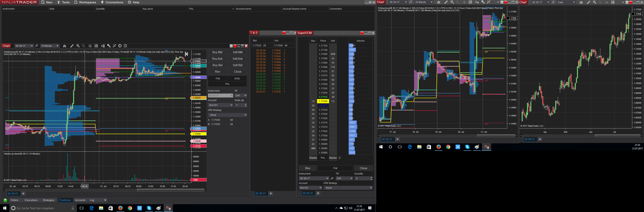Toggle Chart Trader panel in 15 Minute chart
Screen dimensions: 644x212
tap(103, 46)
